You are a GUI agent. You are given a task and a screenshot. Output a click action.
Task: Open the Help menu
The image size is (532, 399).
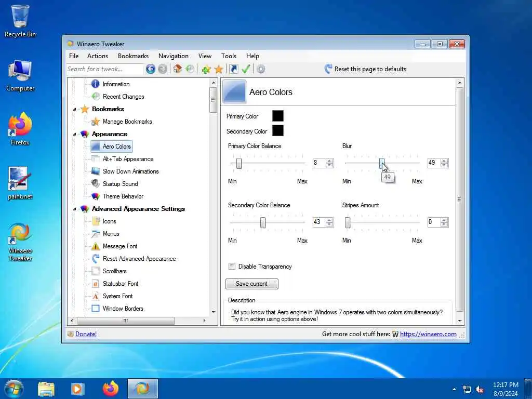click(252, 56)
